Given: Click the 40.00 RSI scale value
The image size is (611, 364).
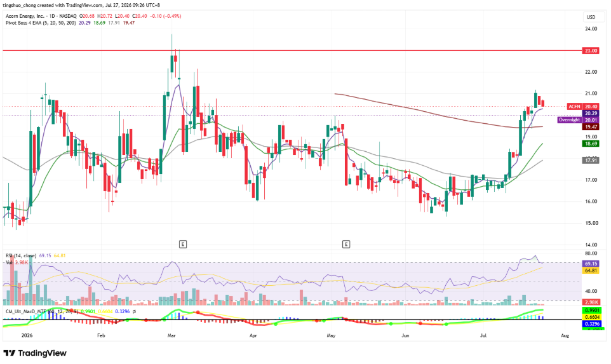Looking at the screenshot, I should pyautogui.click(x=591, y=291).
